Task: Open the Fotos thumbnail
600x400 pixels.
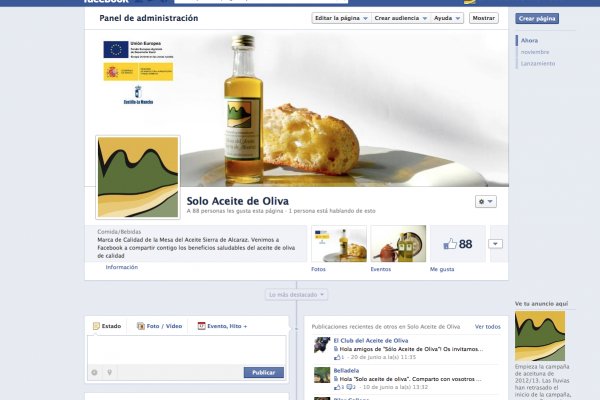Action: [339, 244]
